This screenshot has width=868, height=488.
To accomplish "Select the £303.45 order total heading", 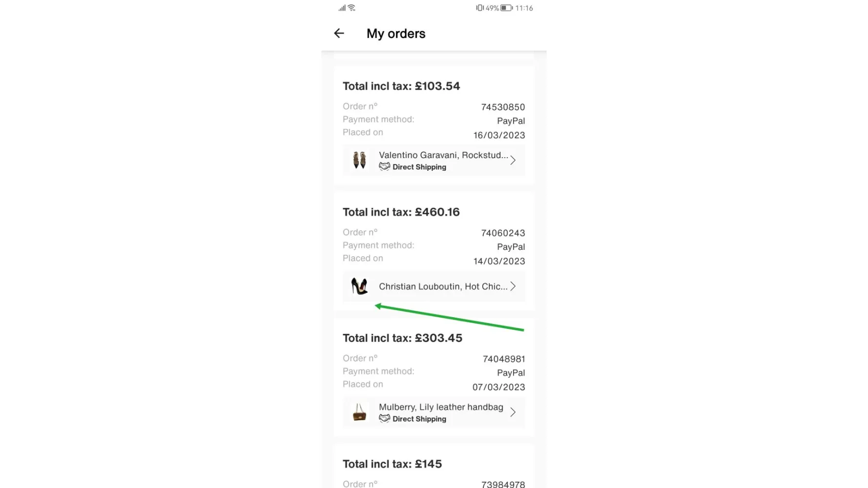I will click(x=402, y=338).
